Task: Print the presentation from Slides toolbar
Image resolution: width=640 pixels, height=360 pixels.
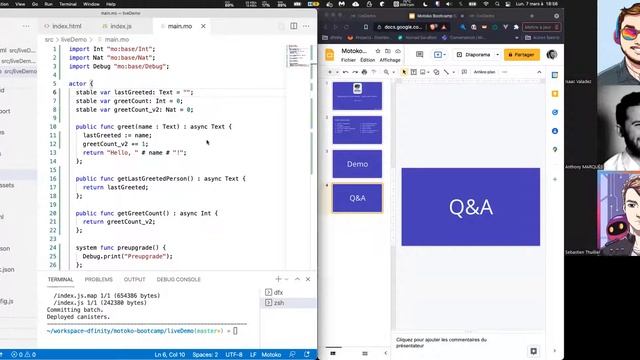Action: 364,72
